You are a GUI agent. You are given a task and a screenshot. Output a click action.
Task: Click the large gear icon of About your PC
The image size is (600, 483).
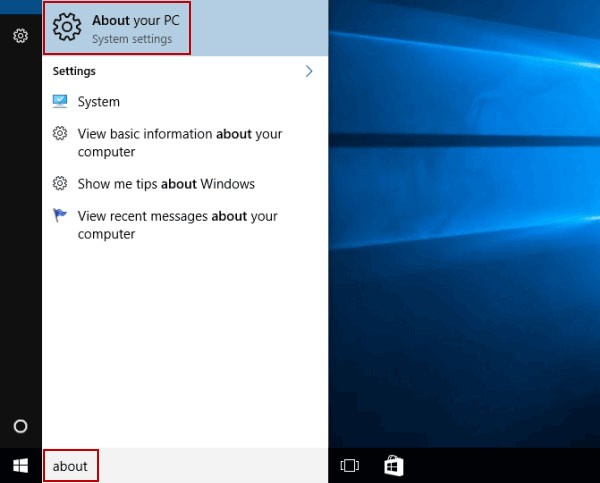click(x=68, y=28)
